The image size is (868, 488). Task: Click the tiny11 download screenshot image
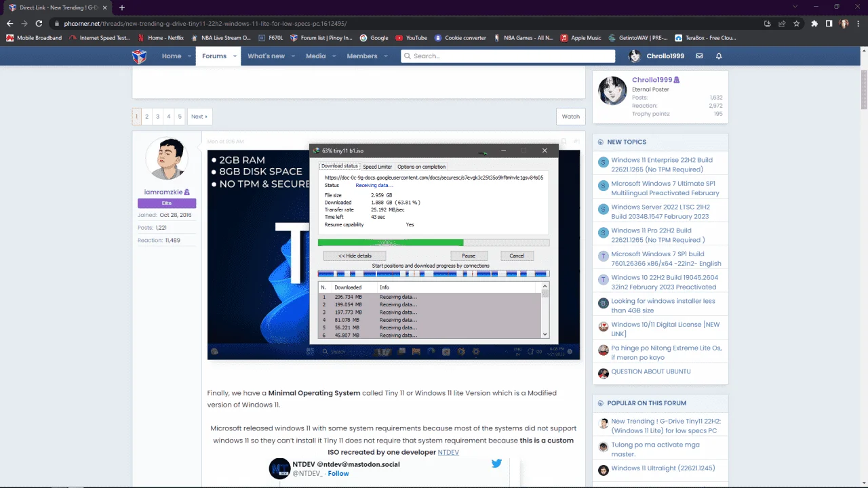click(394, 254)
